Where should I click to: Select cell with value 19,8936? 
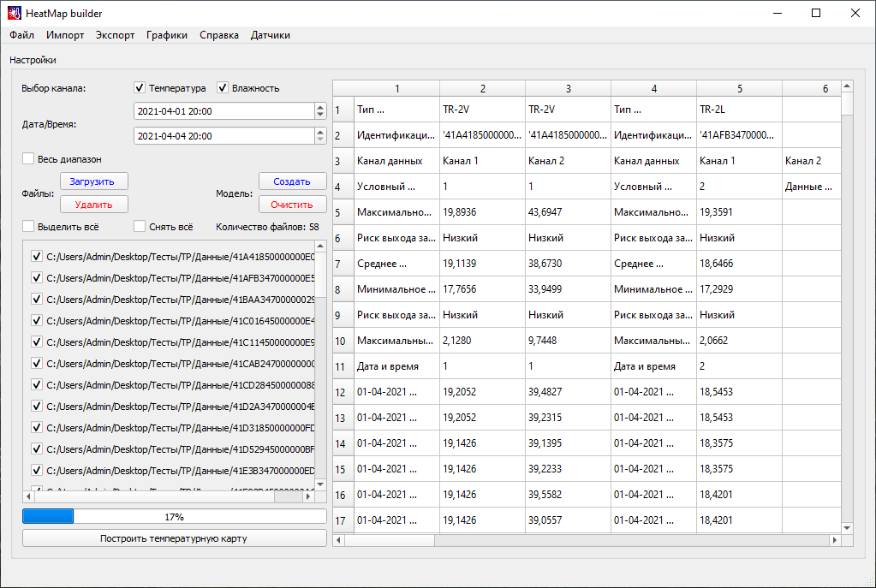tap(482, 212)
